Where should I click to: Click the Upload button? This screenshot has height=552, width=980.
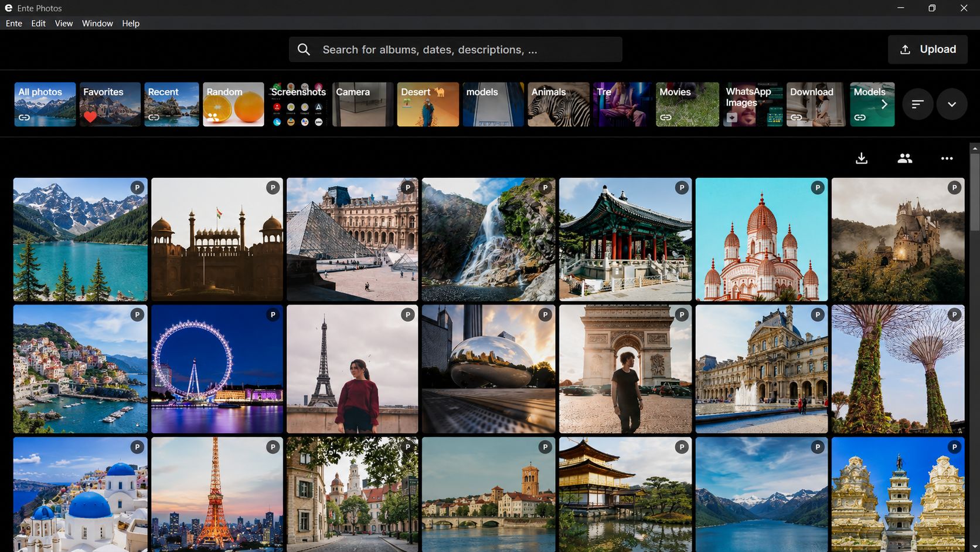click(x=928, y=49)
